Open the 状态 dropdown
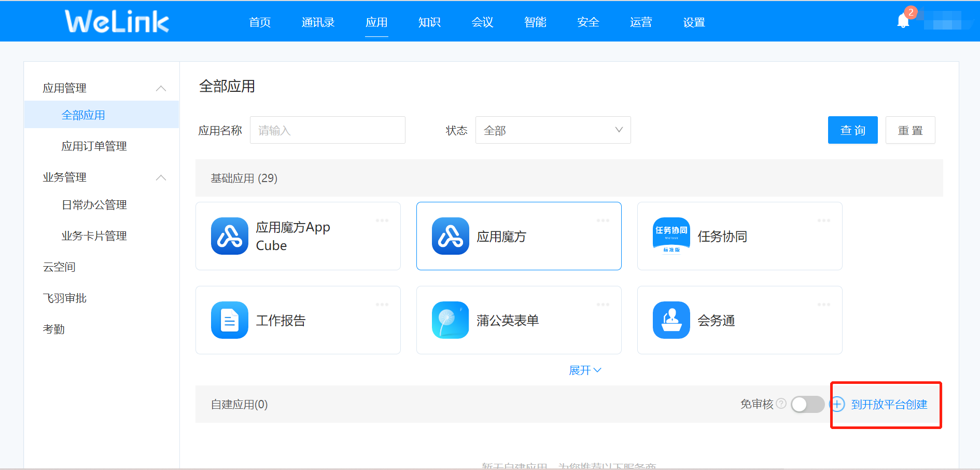Screen dimensions: 980x470 point(553,130)
